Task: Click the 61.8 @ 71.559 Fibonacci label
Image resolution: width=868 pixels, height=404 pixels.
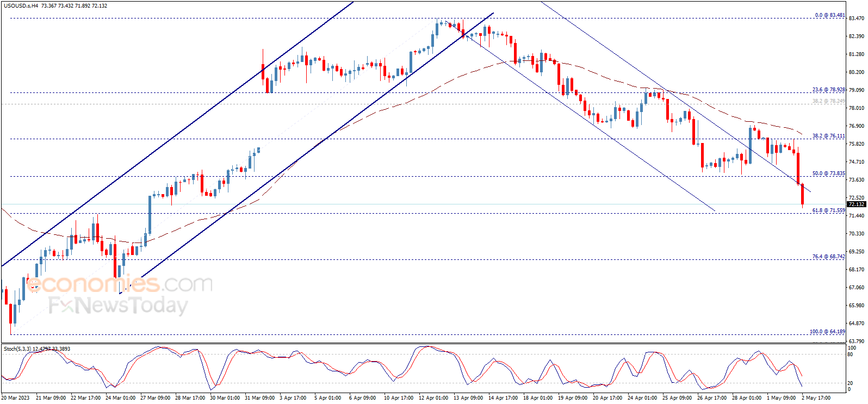Action: (829, 210)
